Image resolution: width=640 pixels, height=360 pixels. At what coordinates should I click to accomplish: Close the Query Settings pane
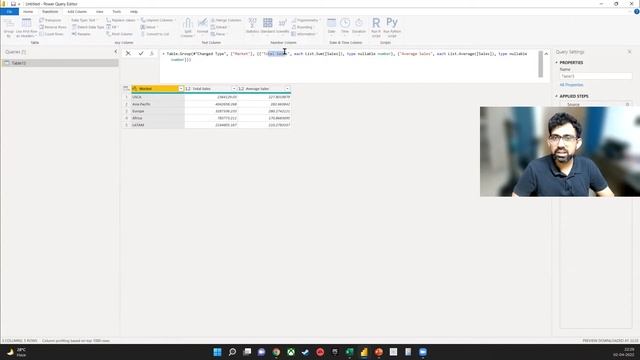(x=629, y=52)
